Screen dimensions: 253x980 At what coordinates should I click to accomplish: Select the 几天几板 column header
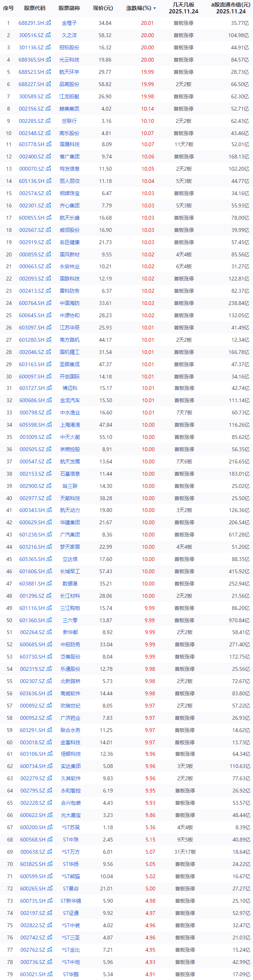point(183,8)
